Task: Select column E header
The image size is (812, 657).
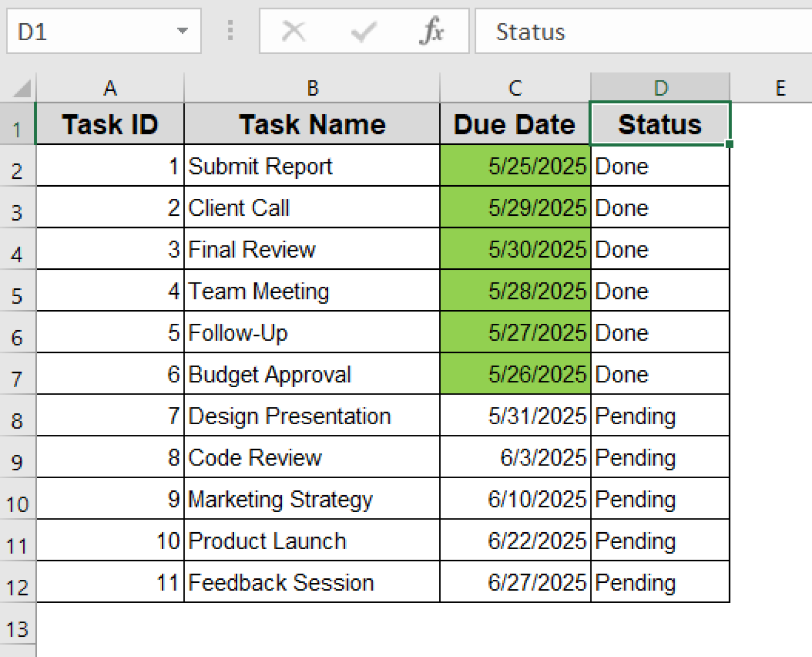Action: 780,88
